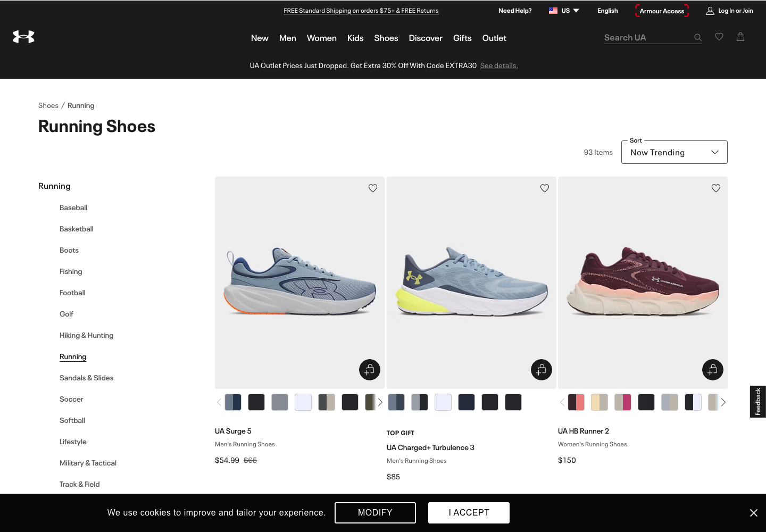Image resolution: width=766 pixels, height=532 pixels.
Task: Click the FREE Standard Shipping link
Action: point(361,11)
